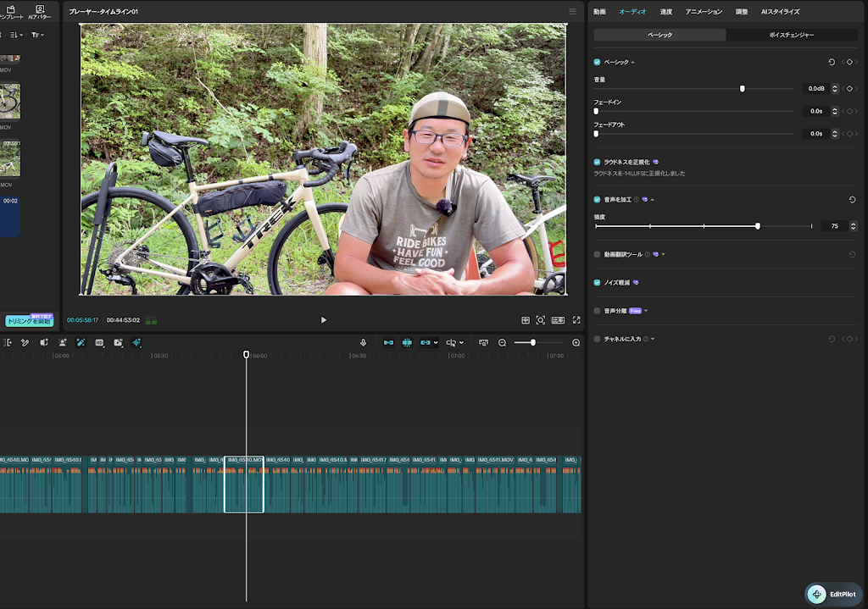The height and width of the screenshot is (609, 868).
Task: Click the 音量 volume slider handle
Action: (x=743, y=88)
